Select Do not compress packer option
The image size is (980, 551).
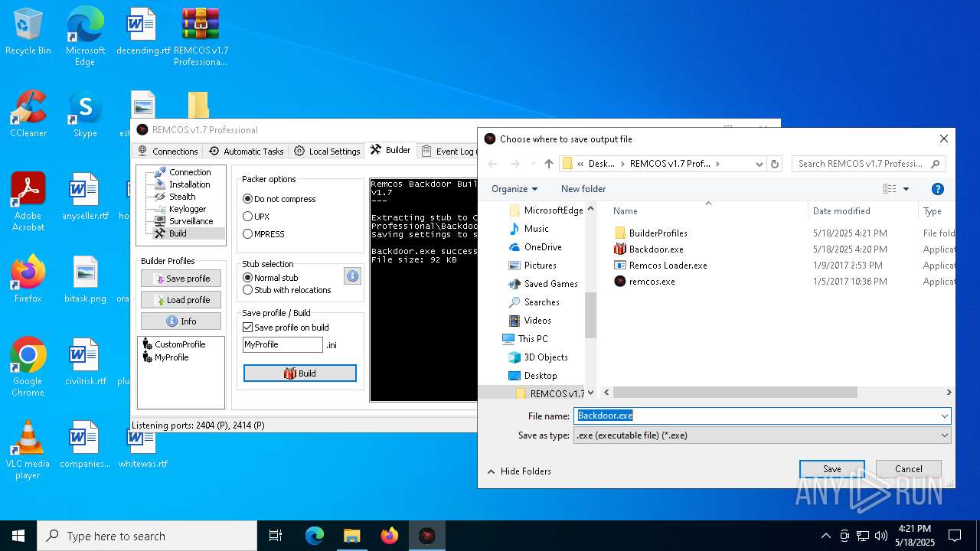[279, 199]
